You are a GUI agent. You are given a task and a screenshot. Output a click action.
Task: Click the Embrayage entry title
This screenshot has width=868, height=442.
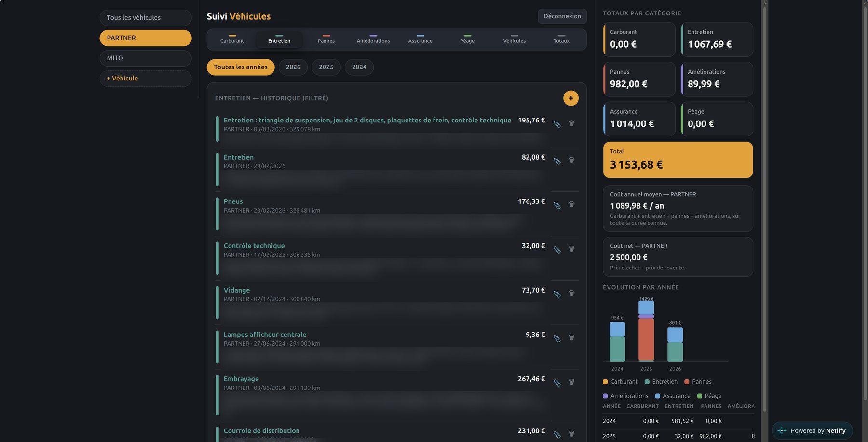[241, 379]
